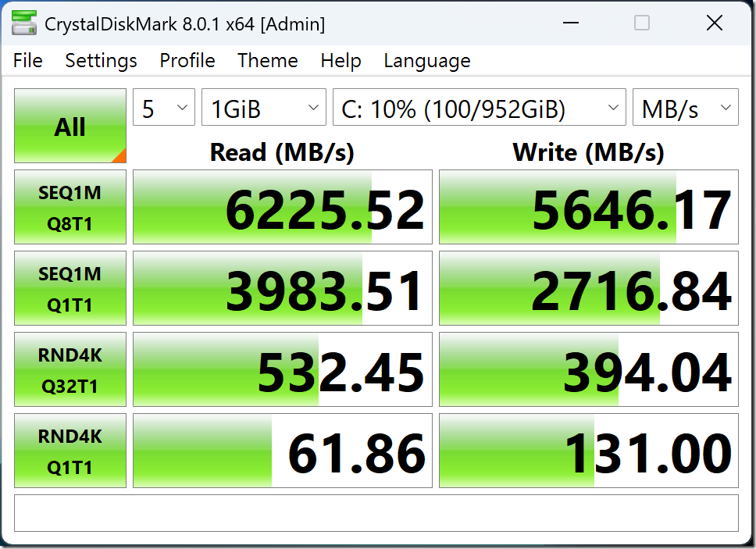The image size is (756, 549).
Task: Open the Settings menu
Action: coord(102,61)
